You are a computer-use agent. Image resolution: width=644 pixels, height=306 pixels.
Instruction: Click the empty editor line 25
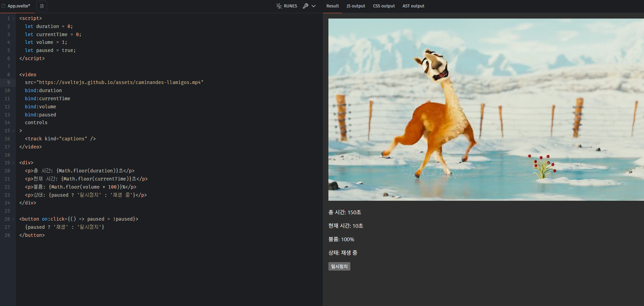point(169,211)
